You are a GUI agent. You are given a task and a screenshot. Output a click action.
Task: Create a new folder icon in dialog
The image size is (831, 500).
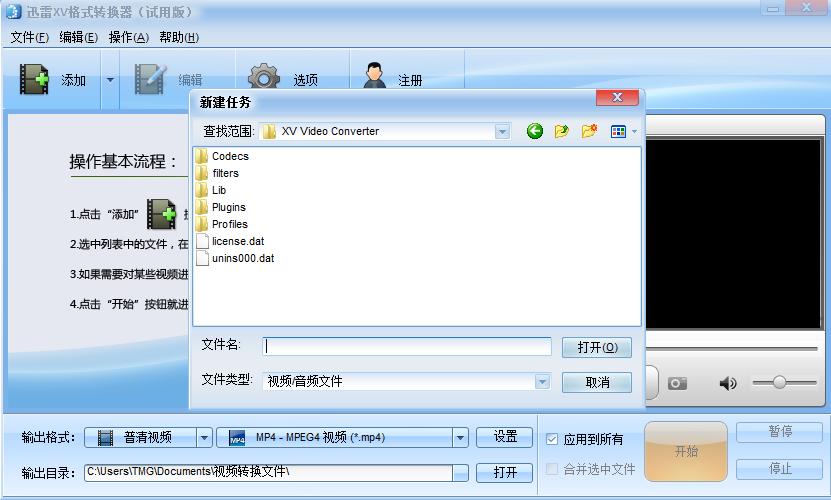click(589, 131)
